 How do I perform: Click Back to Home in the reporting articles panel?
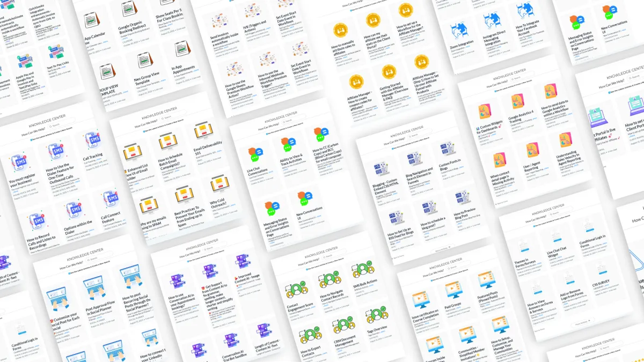pos(501,203)
